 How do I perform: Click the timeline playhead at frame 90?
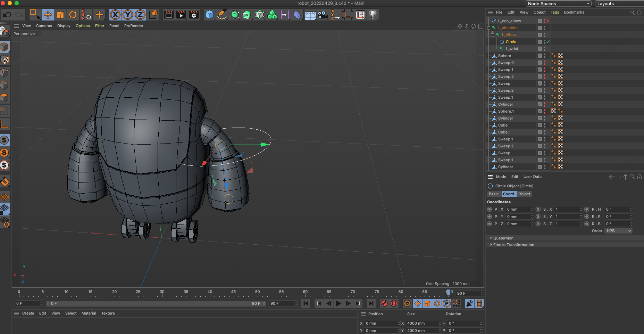pos(449,292)
